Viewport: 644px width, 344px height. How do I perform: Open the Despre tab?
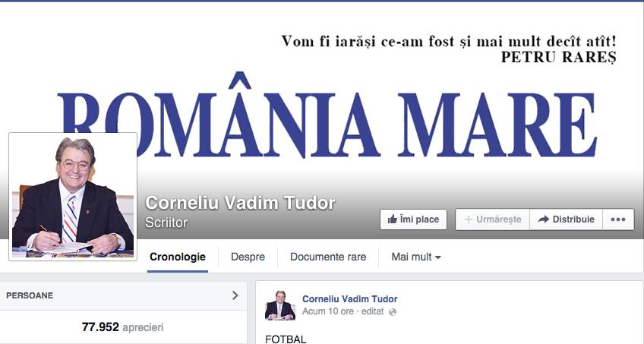(x=248, y=257)
